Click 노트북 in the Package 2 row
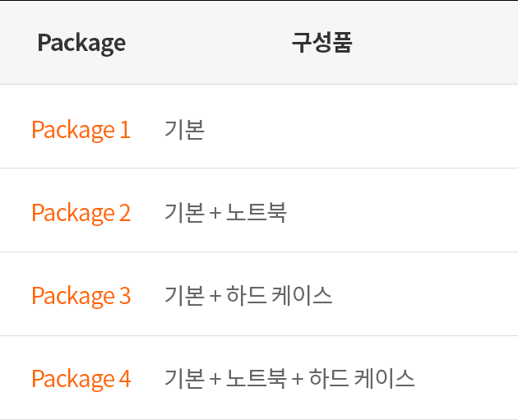The width and height of the screenshot is (518, 420). (x=257, y=212)
